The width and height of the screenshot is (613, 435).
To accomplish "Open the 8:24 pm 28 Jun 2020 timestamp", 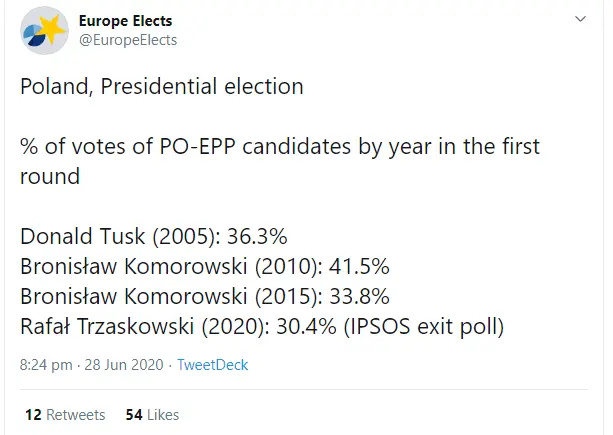I will [93, 365].
